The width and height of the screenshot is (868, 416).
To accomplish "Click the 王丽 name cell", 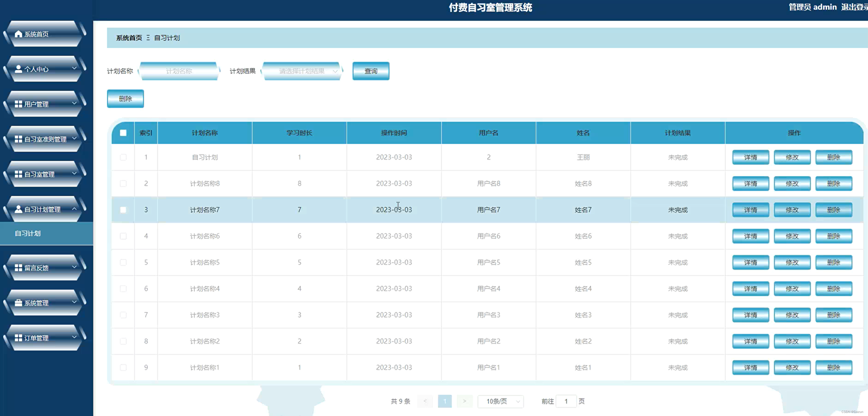I will coord(583,157).
